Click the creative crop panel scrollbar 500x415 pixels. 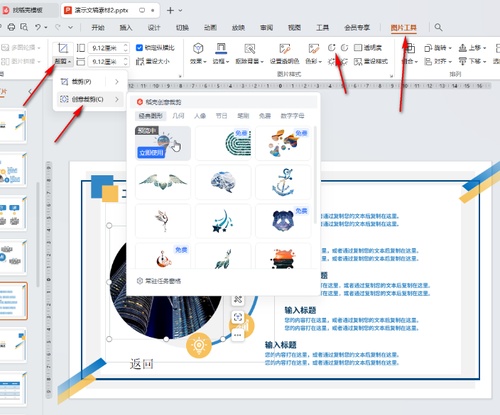click(x=315, y=175)
